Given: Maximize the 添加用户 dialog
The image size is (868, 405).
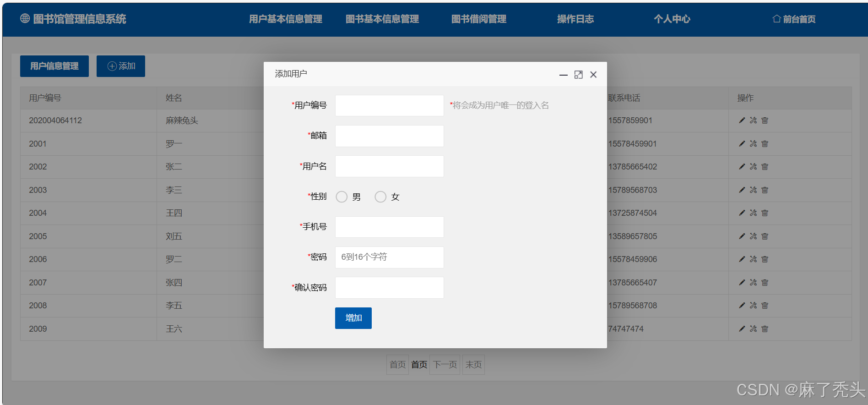Looking at the screenshot, I should [x=578, y=75].
